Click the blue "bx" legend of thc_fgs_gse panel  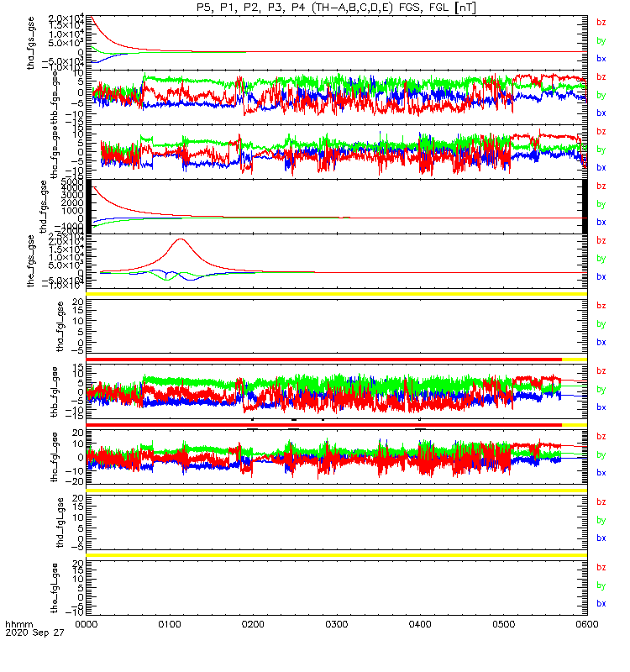click(601, 167)
